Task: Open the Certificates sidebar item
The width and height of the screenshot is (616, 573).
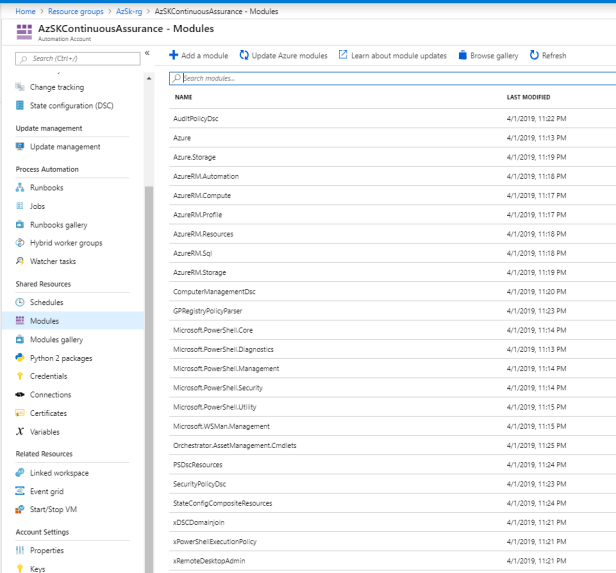Action: click(48, 413)
